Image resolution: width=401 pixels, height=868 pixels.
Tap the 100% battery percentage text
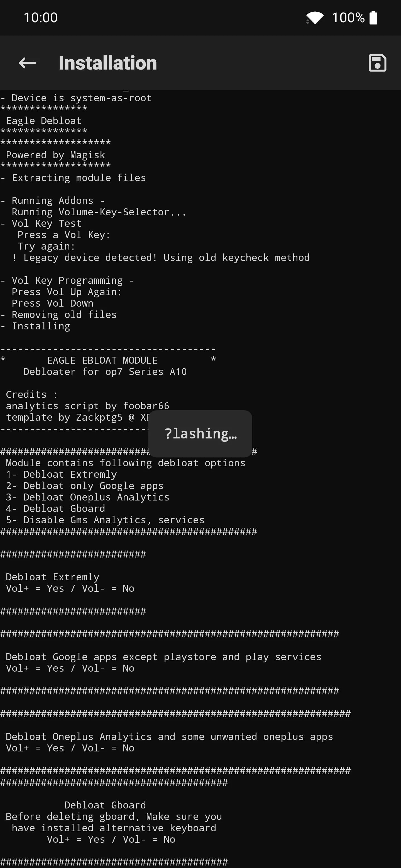click(x=348, y=18)
